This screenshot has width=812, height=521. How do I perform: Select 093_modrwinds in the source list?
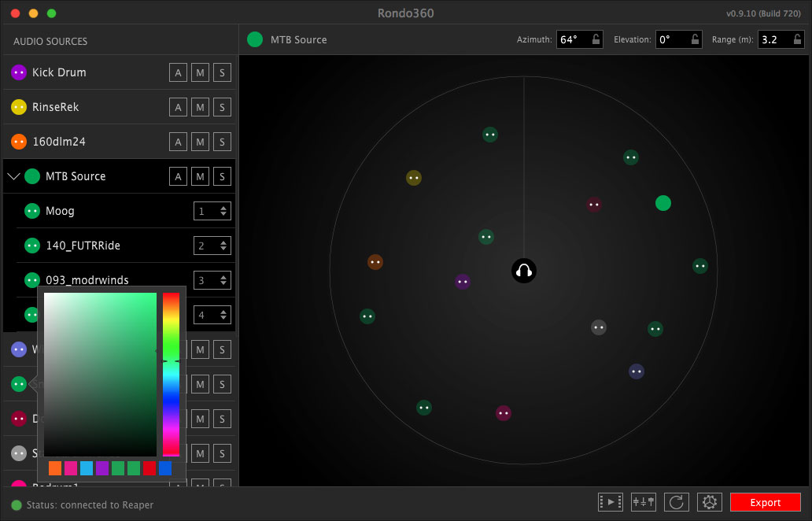pos(87,280)
